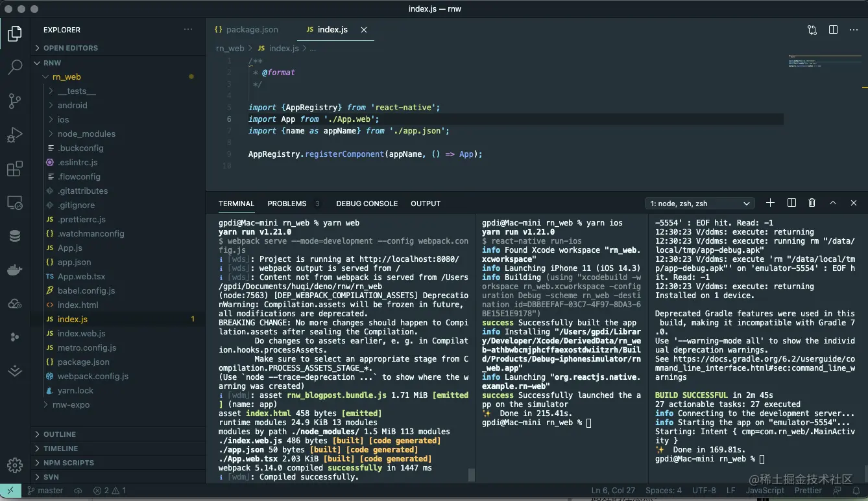The image size is (868, 501).
Task: Expand the rnw-expo folder
Action: [118, 405]
